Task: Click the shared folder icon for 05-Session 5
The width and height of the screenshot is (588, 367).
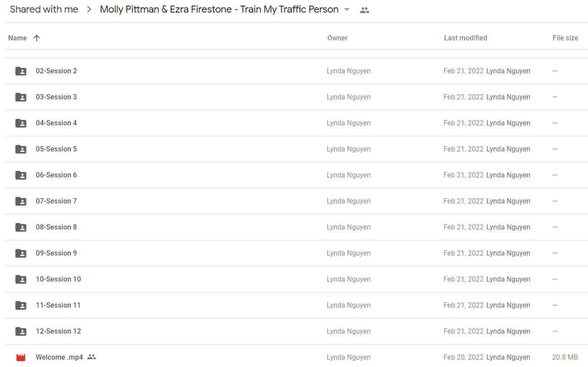Action: [x=21, y=149]
